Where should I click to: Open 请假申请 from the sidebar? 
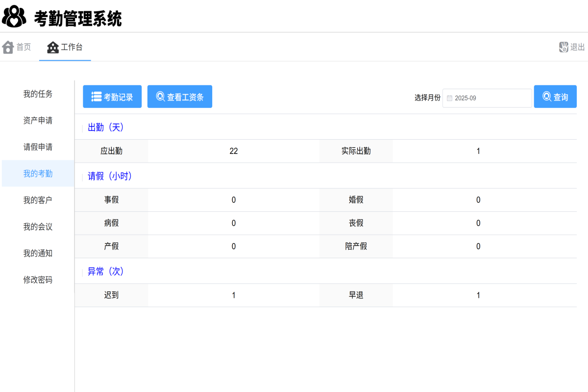[x=37, y=147]
